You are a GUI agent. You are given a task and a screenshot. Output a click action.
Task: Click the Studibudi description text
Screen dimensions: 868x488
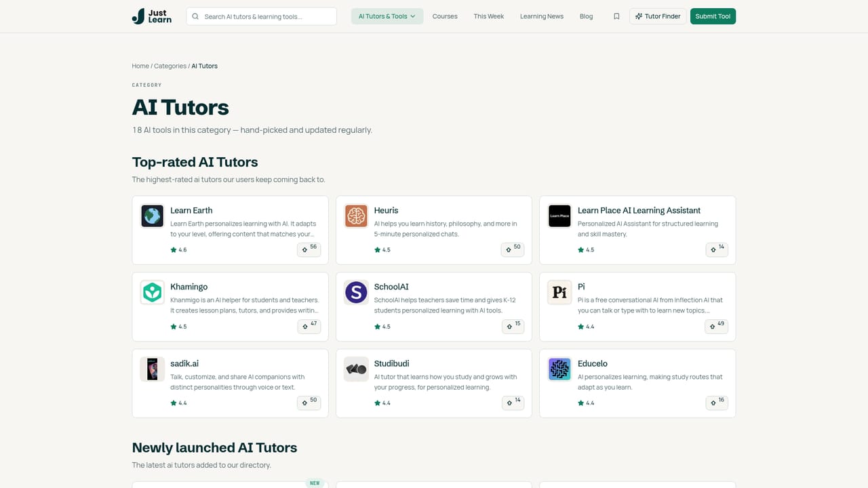point(446,382)
